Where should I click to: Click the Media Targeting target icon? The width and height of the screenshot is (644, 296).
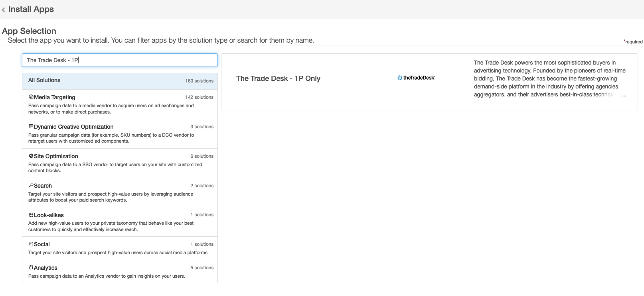(x=31, y=97)
